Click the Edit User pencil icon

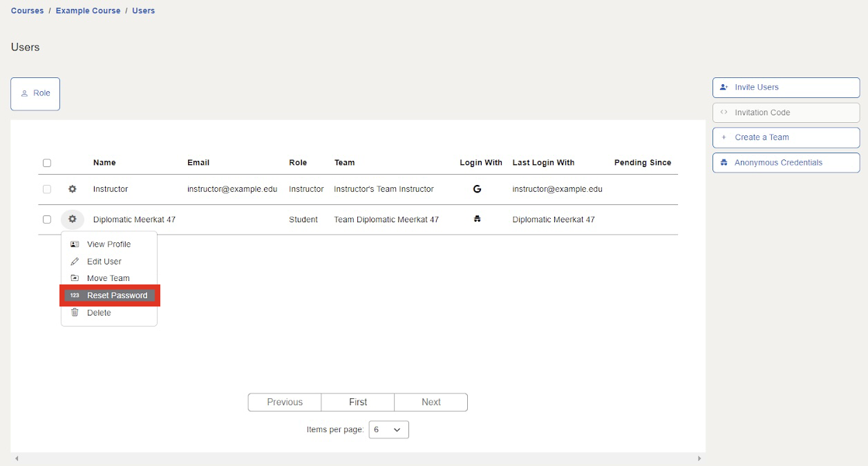click(75, 262)
